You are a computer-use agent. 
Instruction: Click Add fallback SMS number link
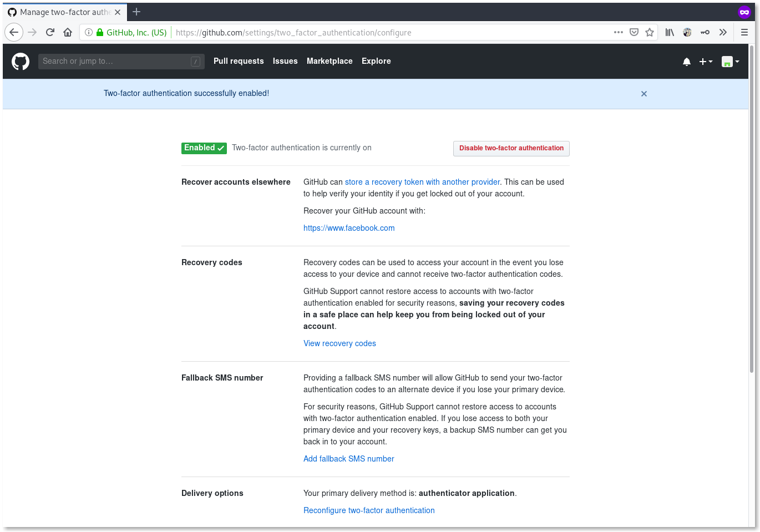[x=348, y=459]
